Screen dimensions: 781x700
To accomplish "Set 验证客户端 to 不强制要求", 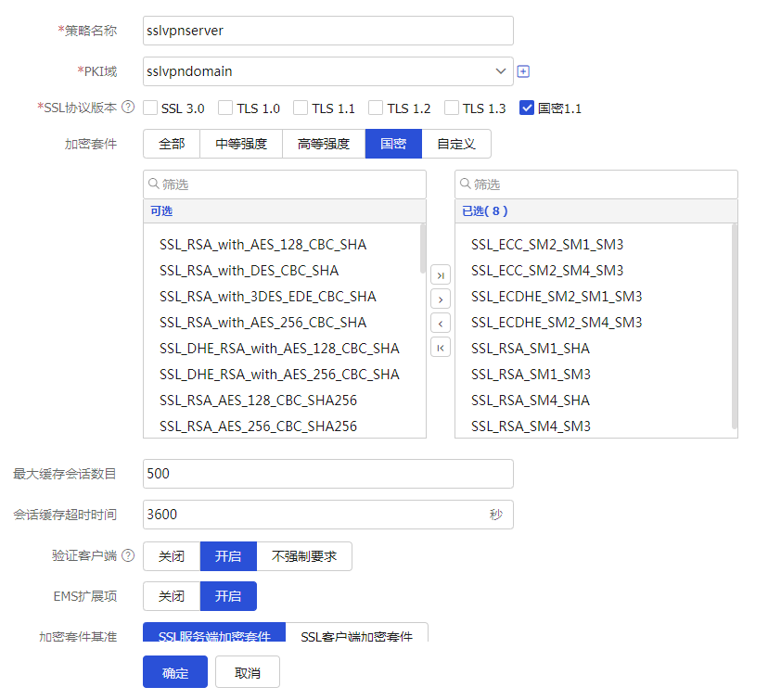I will 304,556.
